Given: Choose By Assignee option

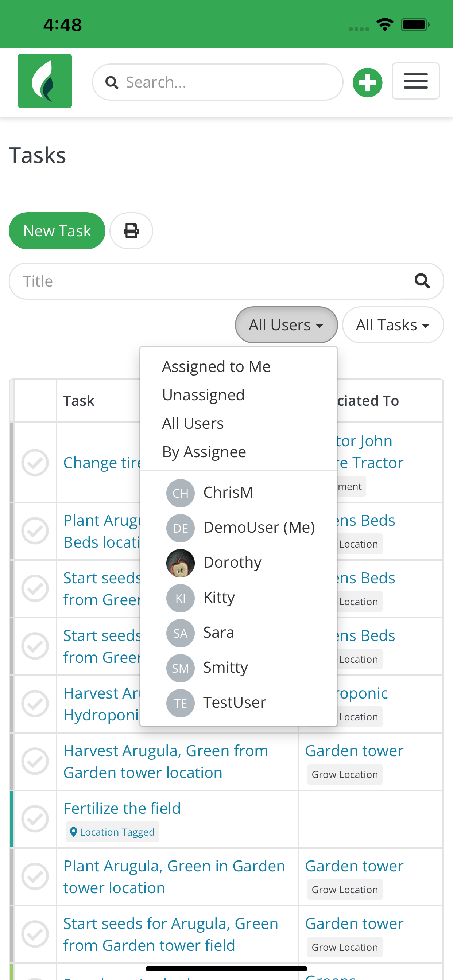Looking at the screenshot, I should point(204,452).
